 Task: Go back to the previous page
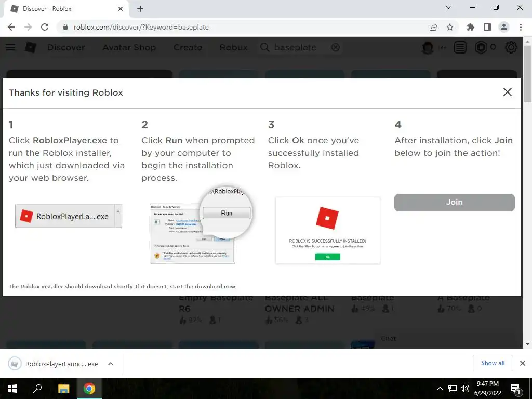click(x=11, y=27)
